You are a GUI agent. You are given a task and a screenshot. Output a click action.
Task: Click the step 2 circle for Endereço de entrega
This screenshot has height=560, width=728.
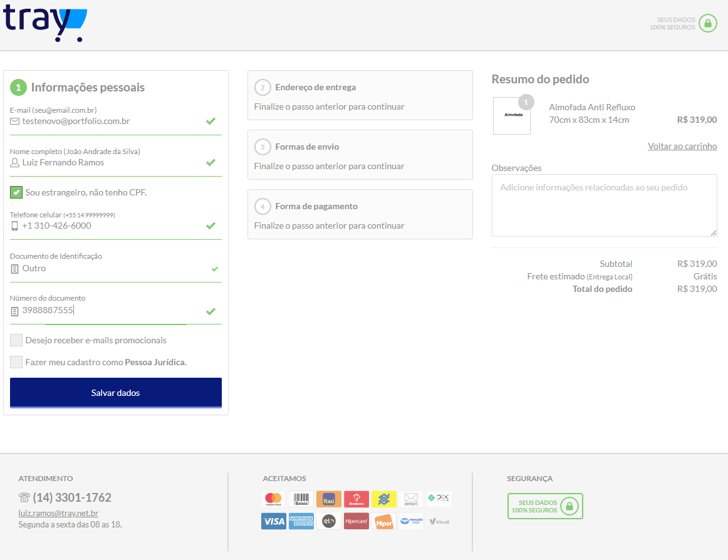point(263,87)
